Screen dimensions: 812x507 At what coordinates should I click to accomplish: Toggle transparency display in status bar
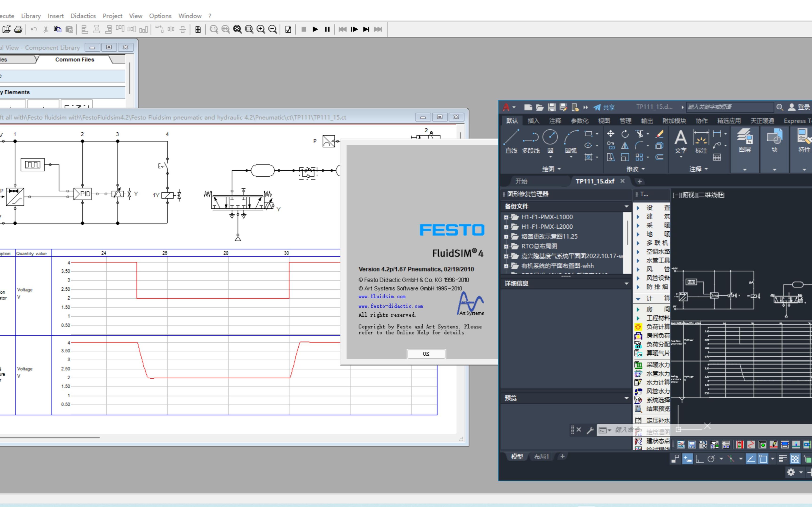pyautogui.click(x=795, y=459)
